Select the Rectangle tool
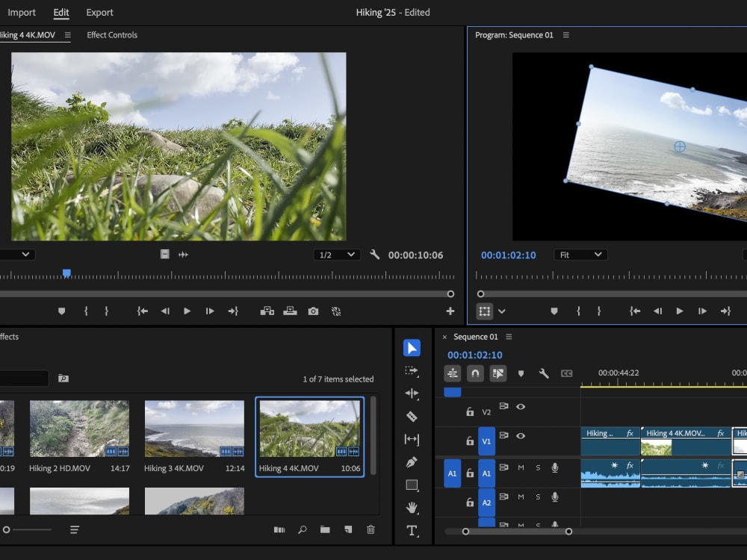Screen dimensions: 747x560 click(412, 485)
